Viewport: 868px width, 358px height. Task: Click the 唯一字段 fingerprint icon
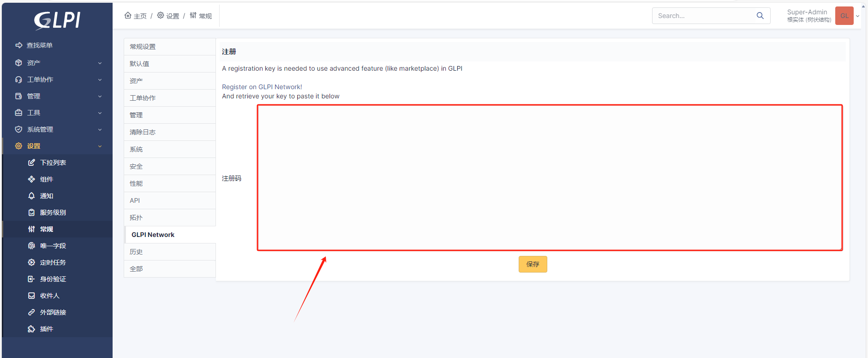tap(31, 246)
